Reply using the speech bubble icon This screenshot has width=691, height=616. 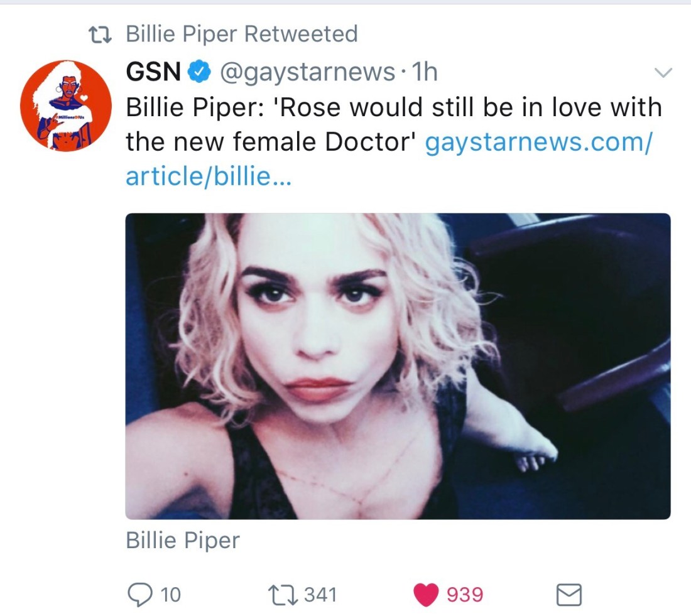click(140, 594)
